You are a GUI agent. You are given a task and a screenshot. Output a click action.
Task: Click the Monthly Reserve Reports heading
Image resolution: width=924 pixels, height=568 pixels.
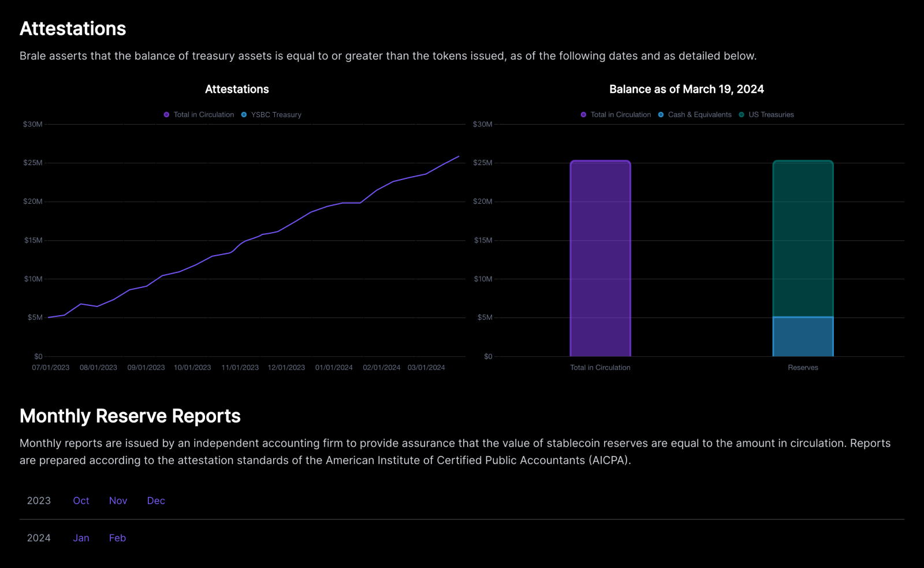130,416
